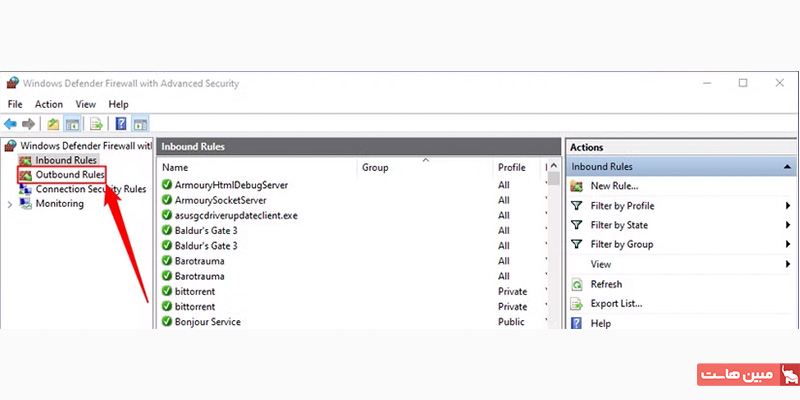Click Filter by State action
Image resolution: width=800 pixels, height=400 pixels.
[619, 225]
